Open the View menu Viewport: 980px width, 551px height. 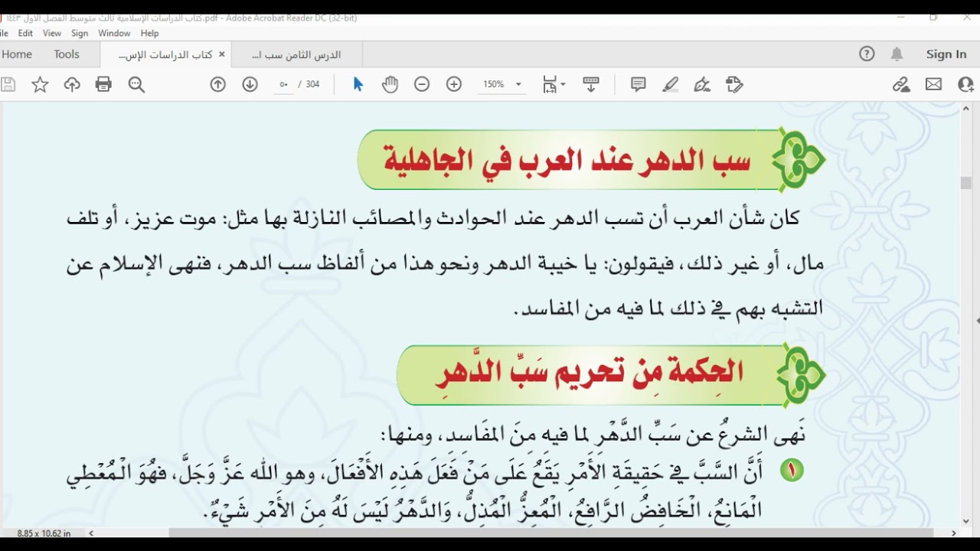point(52,33)
